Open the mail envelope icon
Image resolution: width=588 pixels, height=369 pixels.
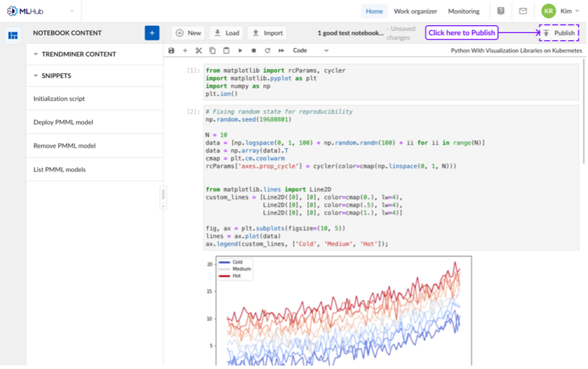point(523,12)
